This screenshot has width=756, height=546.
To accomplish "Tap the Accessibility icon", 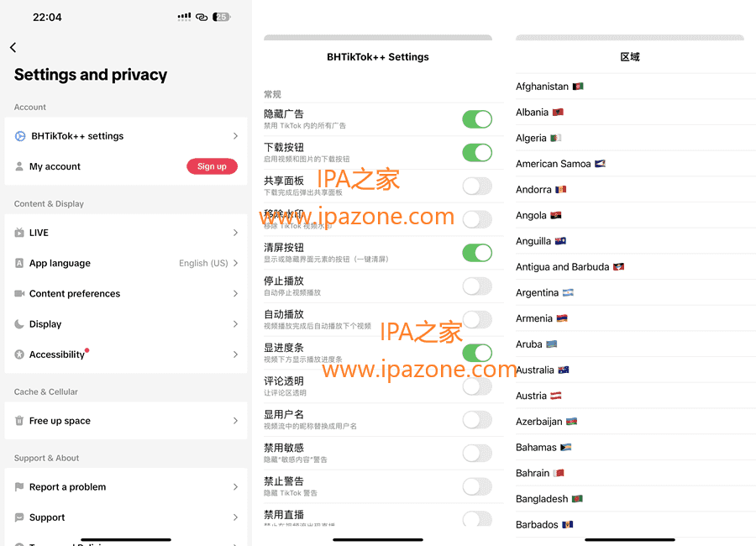I will click(19, 354).
